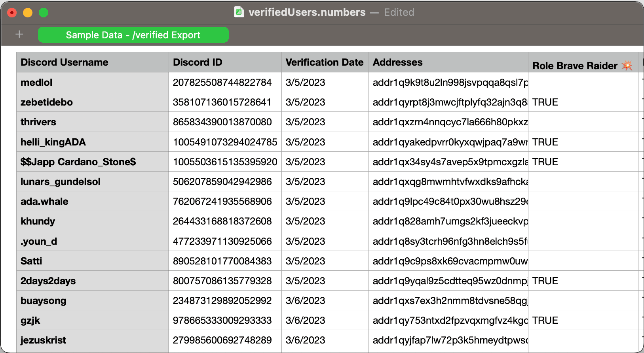Select Discord ID 207825508744822784

(225, 82)
